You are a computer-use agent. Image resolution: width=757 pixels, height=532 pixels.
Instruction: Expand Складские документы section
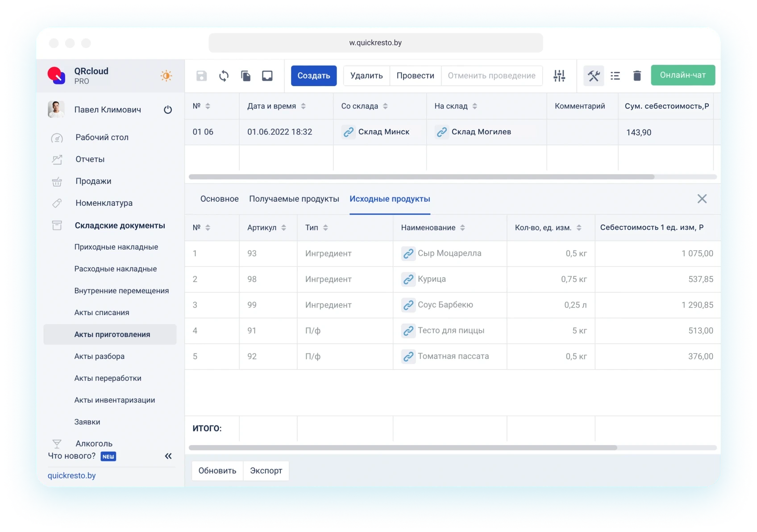click(120, 225)
